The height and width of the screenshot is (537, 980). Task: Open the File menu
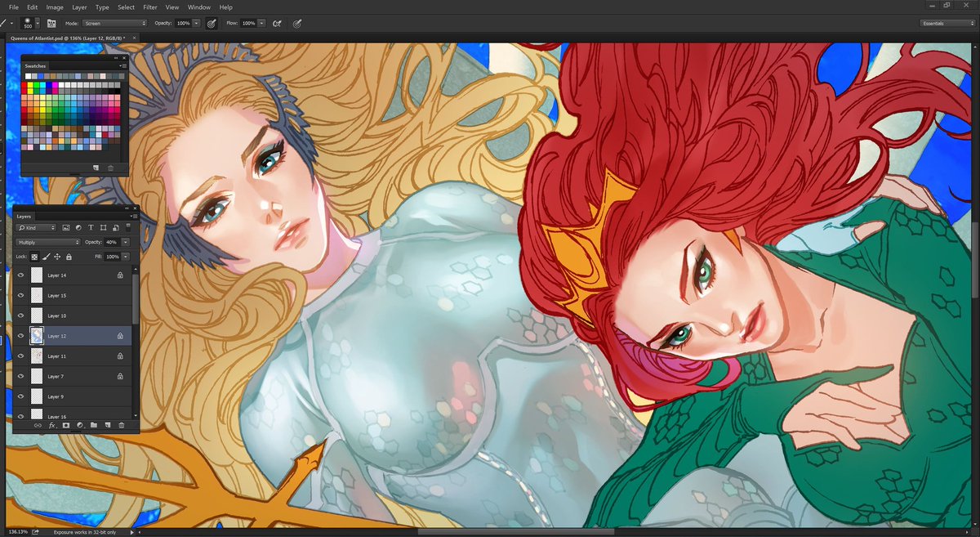13,7
